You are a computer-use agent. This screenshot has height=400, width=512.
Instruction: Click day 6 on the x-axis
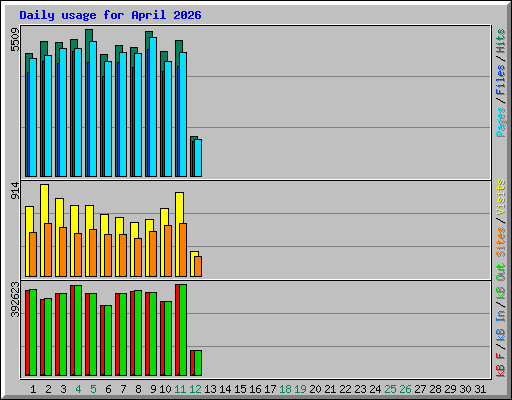[108, 389]
